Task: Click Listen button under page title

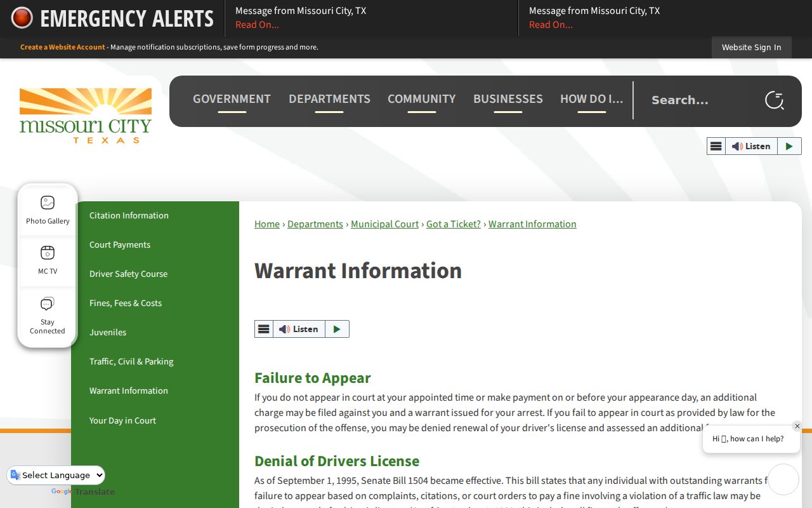Action: click(299, 329)
